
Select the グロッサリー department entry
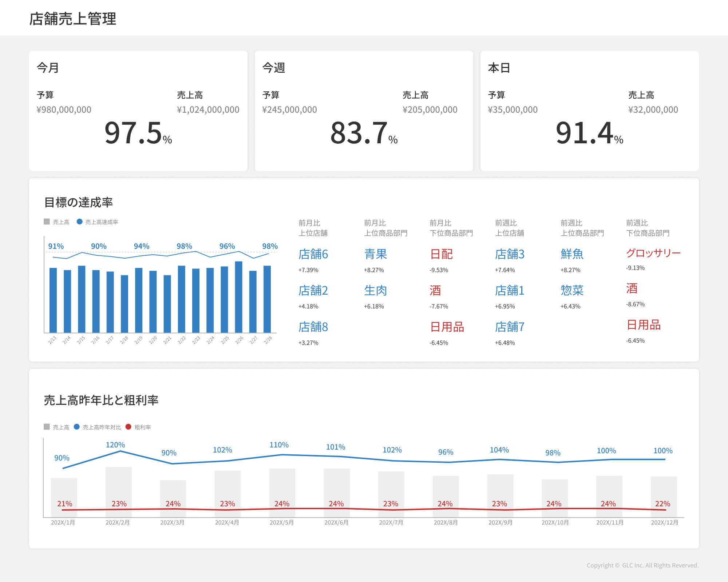pyautogui.click(x=653, y=252)
